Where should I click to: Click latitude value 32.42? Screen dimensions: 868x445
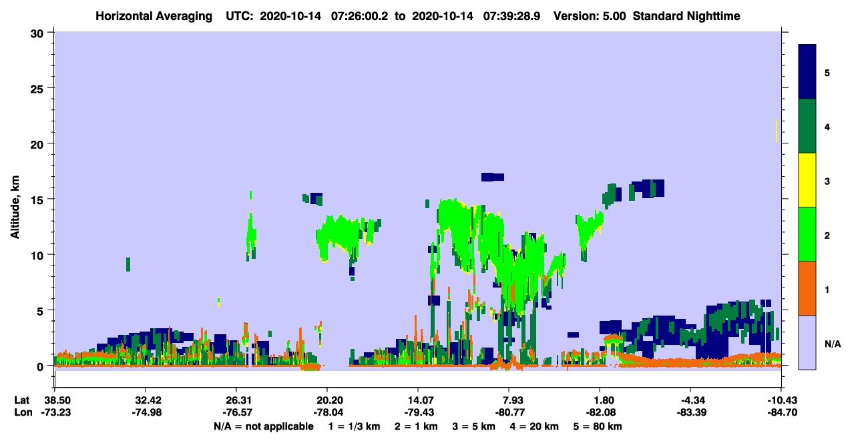click(146, 400)
